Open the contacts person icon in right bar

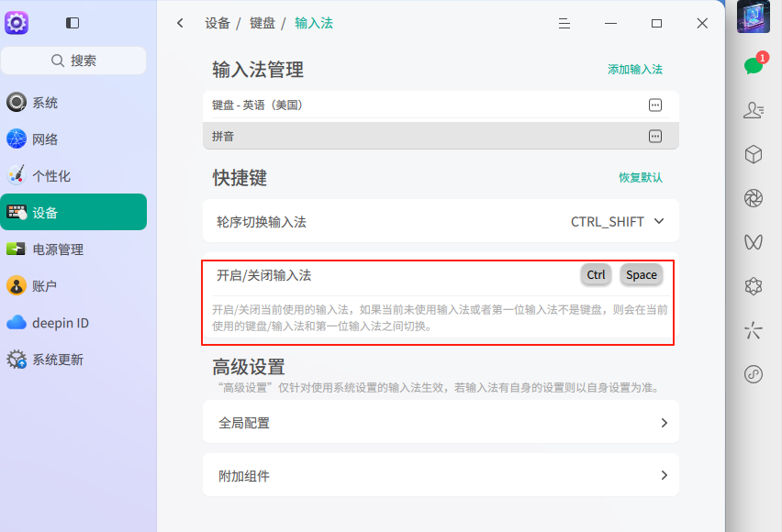[x=753, y=110]
